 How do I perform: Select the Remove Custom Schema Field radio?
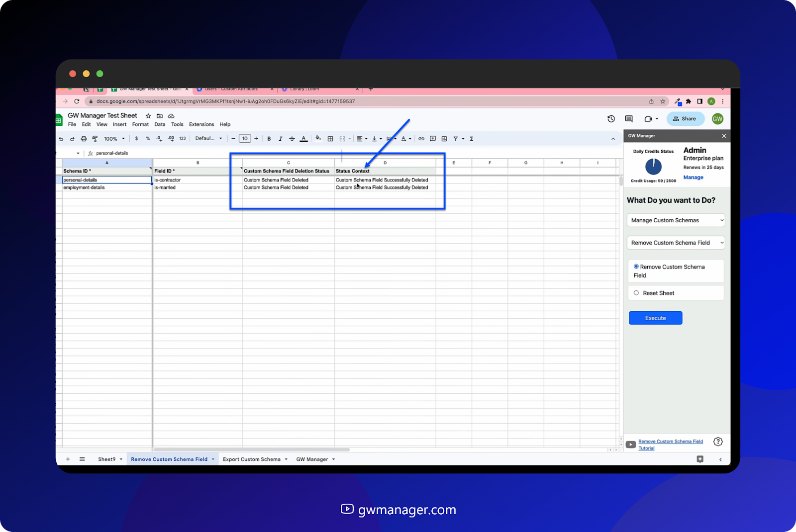tap(636, 267)
